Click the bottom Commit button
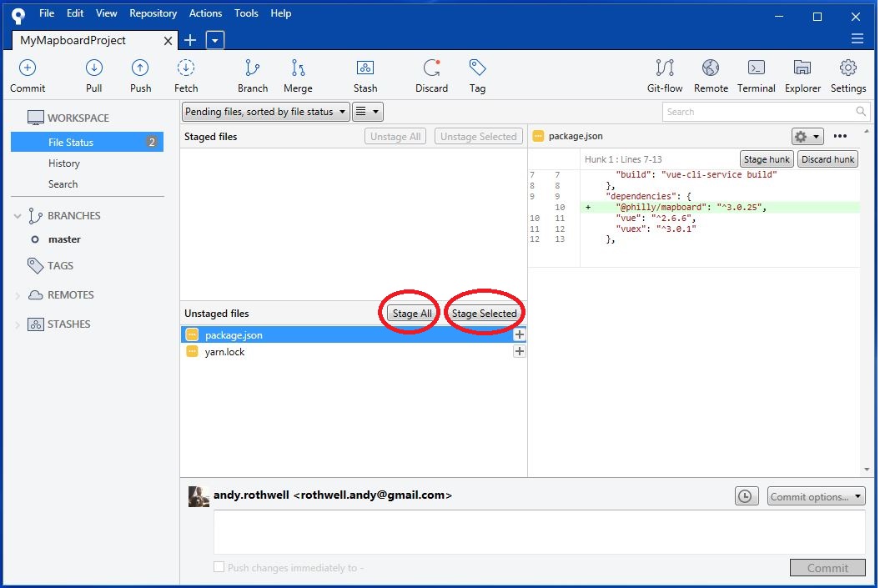 pos(827,568)
